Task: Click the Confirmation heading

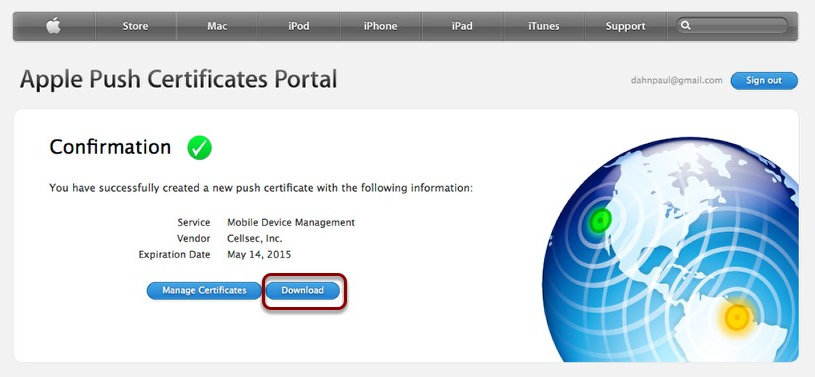Action: (110, 147)
